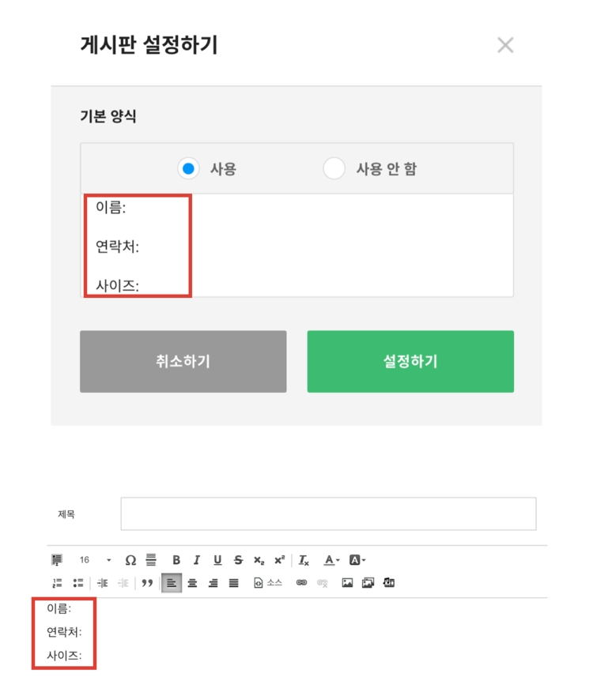Open the text color dropdown
Viewport: 593px width, 700px height.
(332, 560)
